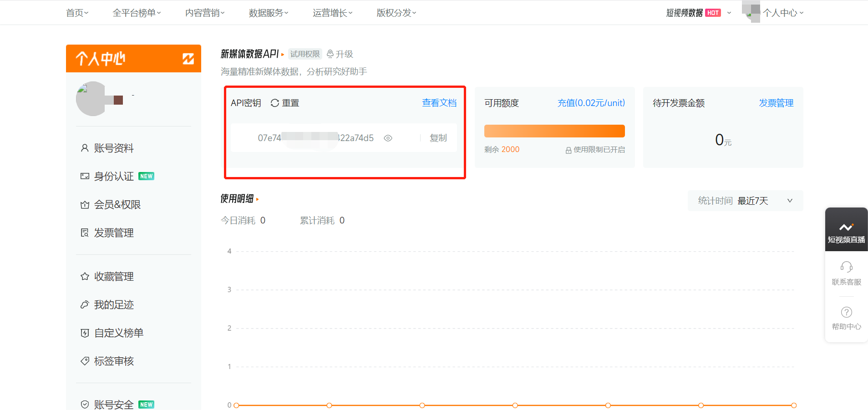Click the 使用限制已开启 lock status
Viewport: 868px width, 410px height.
point(595,150)
